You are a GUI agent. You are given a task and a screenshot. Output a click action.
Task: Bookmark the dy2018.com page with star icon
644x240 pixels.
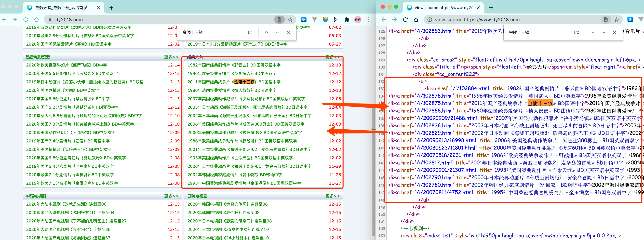(x=290, y=20)
